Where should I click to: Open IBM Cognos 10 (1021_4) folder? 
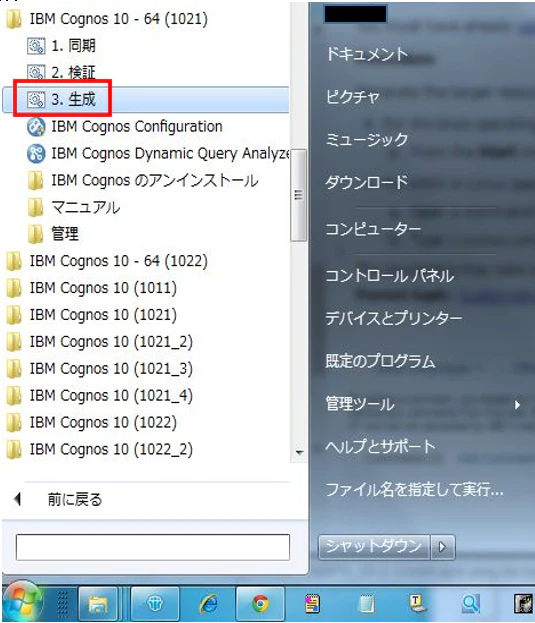coord(99,396)
